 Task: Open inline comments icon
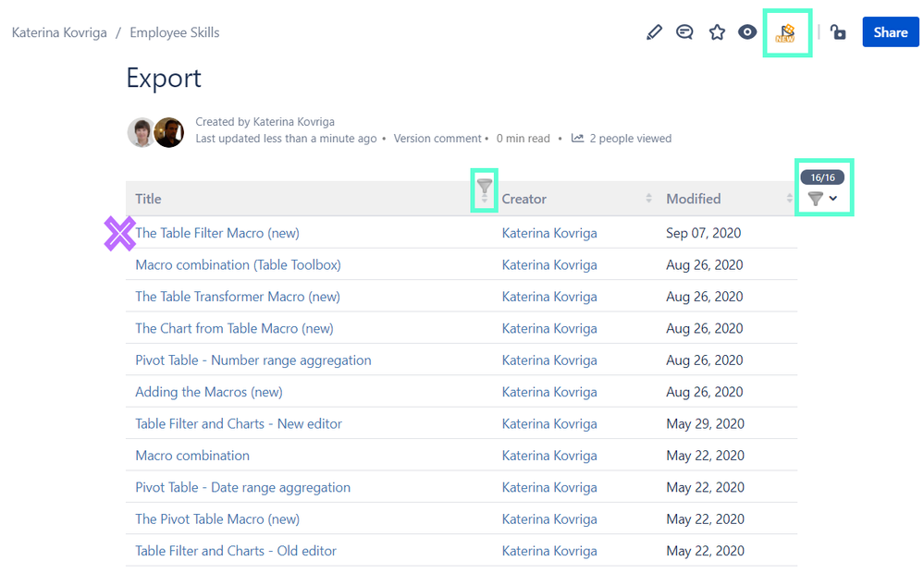pyautogui.click(x=684, y=32)
